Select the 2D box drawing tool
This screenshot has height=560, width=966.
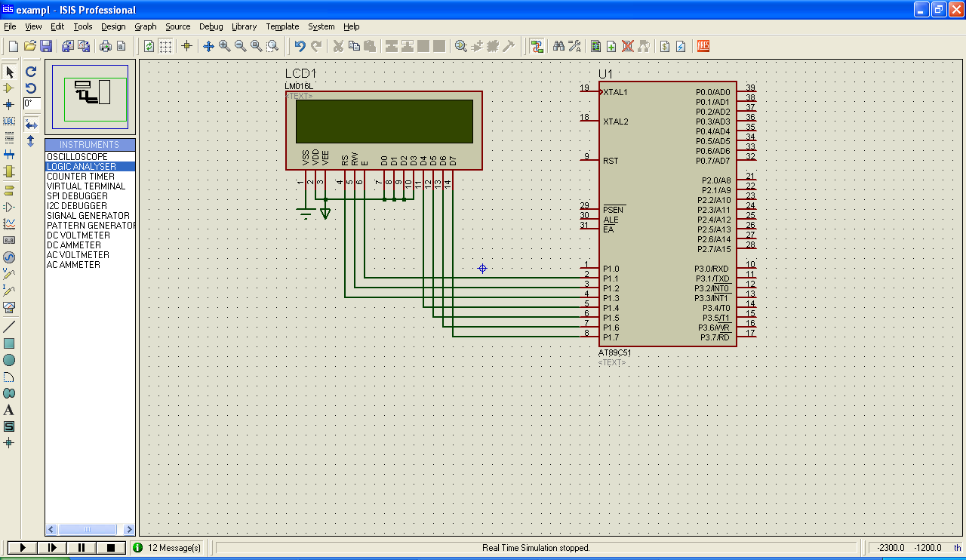(x=9, y=343)
